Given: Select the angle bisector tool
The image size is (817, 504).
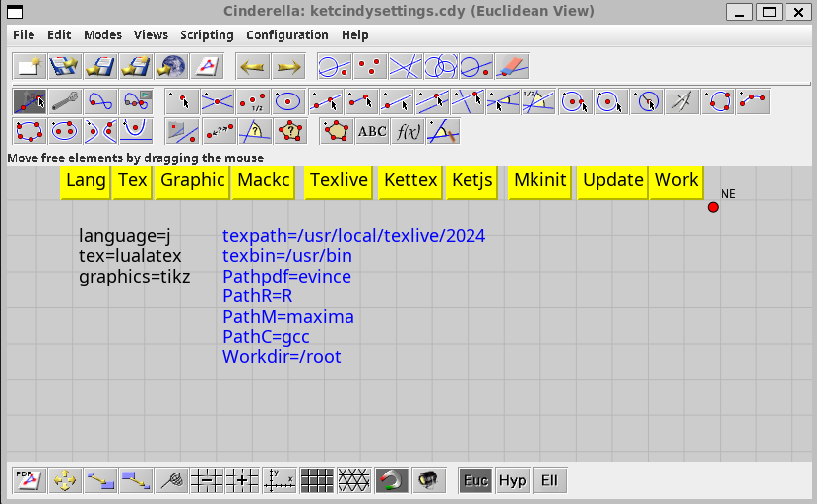Looking at the screenshot, I should [x=538, y=101].
